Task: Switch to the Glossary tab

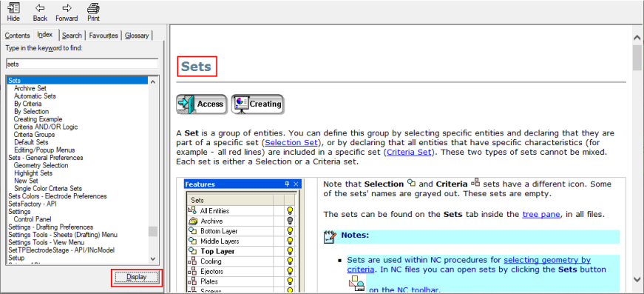Action: [137, 36]
